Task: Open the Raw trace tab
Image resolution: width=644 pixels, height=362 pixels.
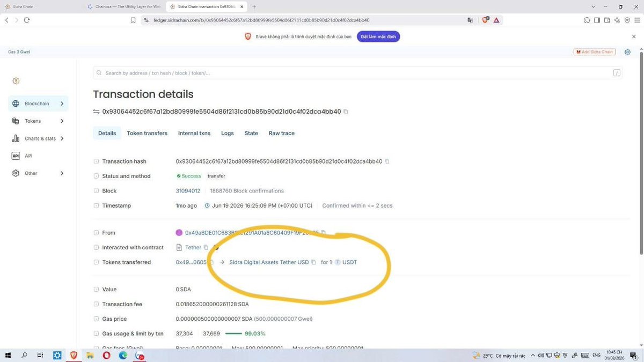Action: [282, 133]
